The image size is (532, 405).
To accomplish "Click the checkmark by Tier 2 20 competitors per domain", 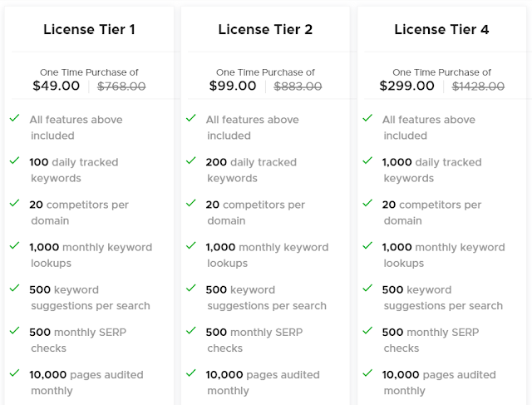I will click(x=190, y=203).
